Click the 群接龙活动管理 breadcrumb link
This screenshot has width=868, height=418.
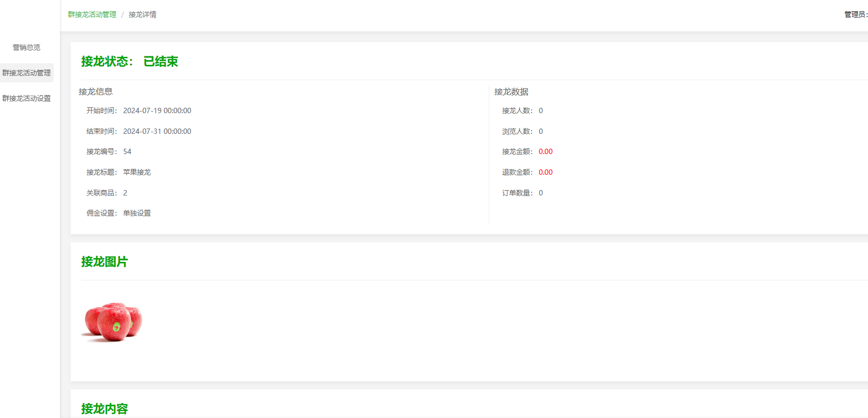pos(92,14)
